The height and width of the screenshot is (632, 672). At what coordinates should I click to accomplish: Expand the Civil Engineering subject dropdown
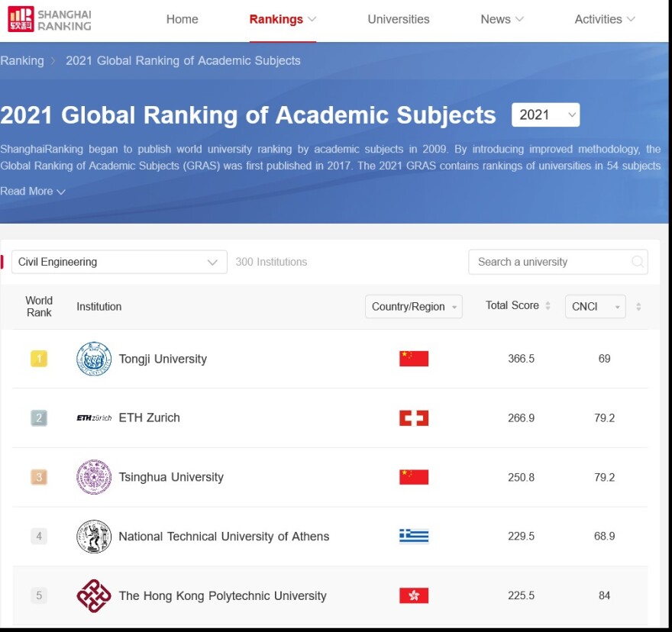coord(119,262)
